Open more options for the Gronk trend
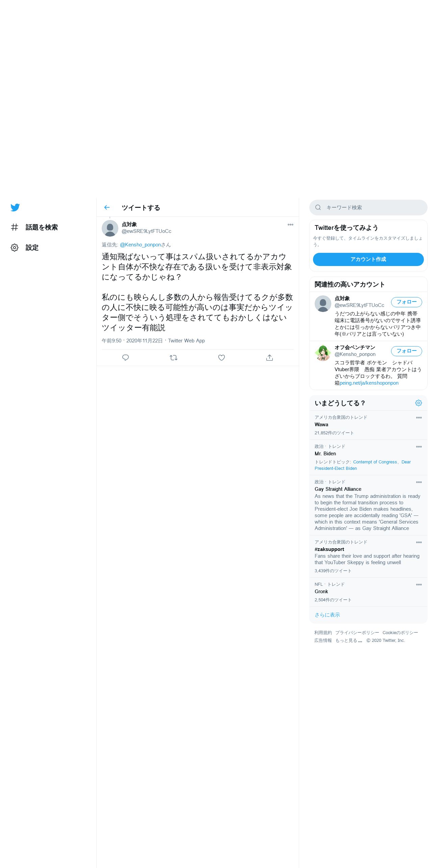Screen dimensions: 434x868 click(419, 585)
